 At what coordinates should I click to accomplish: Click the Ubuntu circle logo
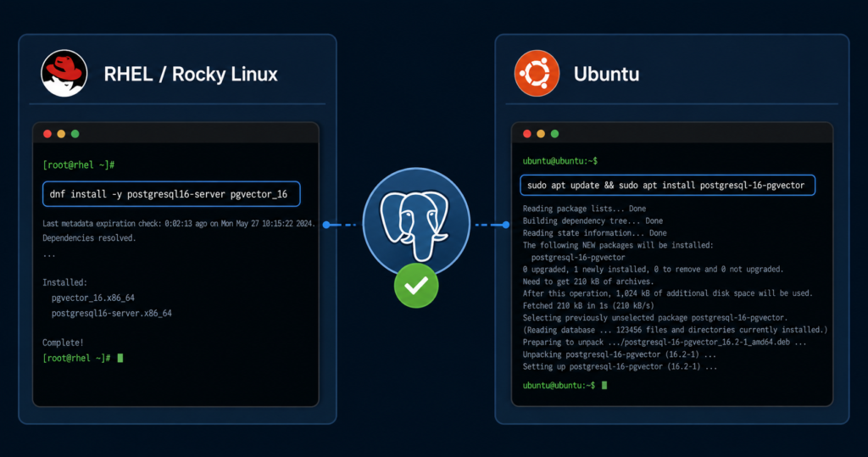pos(537,73)
